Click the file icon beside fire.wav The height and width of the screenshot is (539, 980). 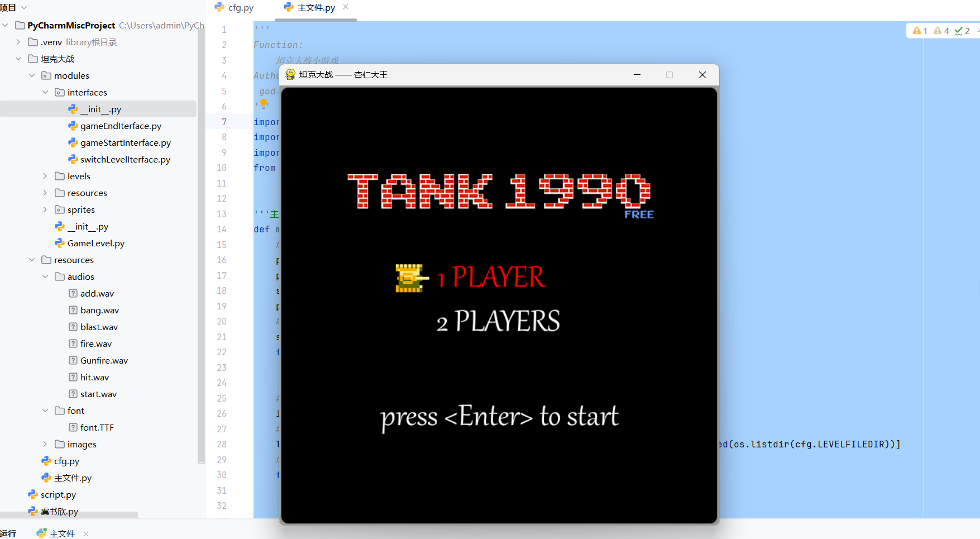[x=73, y=344]
